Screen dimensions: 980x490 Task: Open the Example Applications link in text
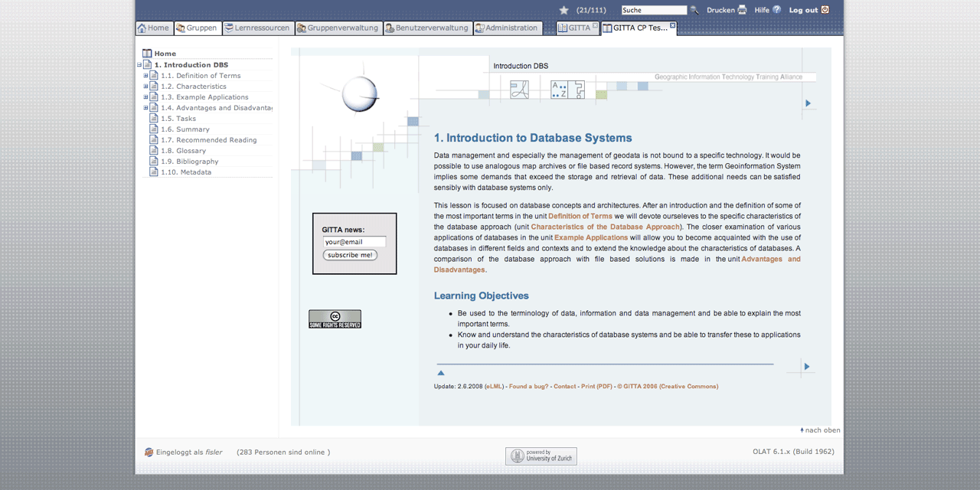(x=591, y=237)
